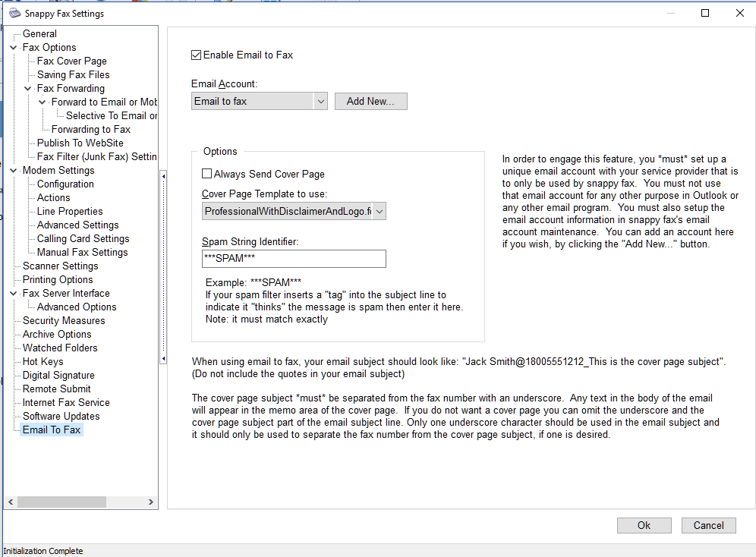This screenshot has height=557, width=756.
Task: Click the Spam String Identifier field
Action: pyautogui.click(x=294, y=258)
